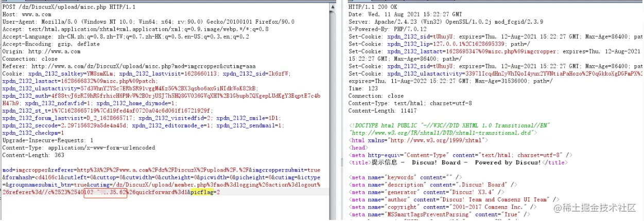Click the "Content-Length: 363" header line
This screenshot has width=644, height=221.
point(33,155)
